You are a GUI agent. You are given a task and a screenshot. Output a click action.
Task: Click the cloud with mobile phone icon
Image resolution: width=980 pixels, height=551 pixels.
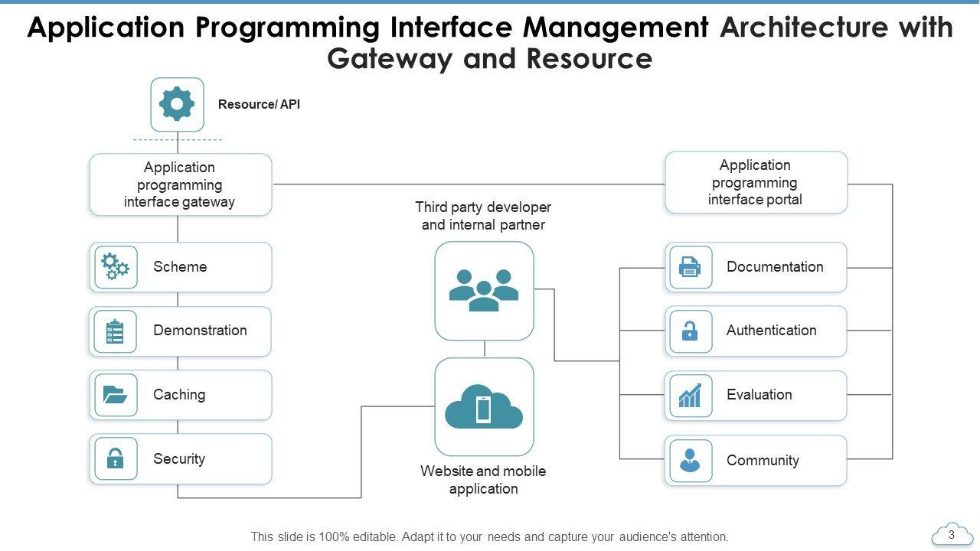484,407
